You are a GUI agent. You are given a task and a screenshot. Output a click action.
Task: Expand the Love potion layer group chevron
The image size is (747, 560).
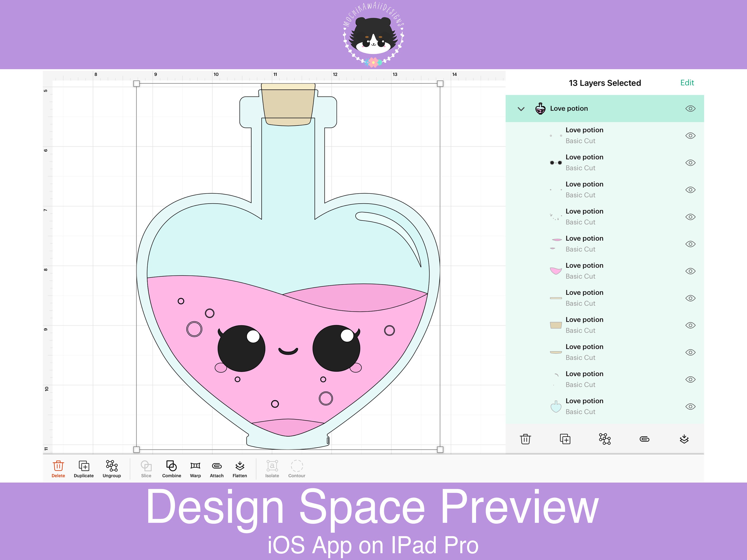[521, 109]
